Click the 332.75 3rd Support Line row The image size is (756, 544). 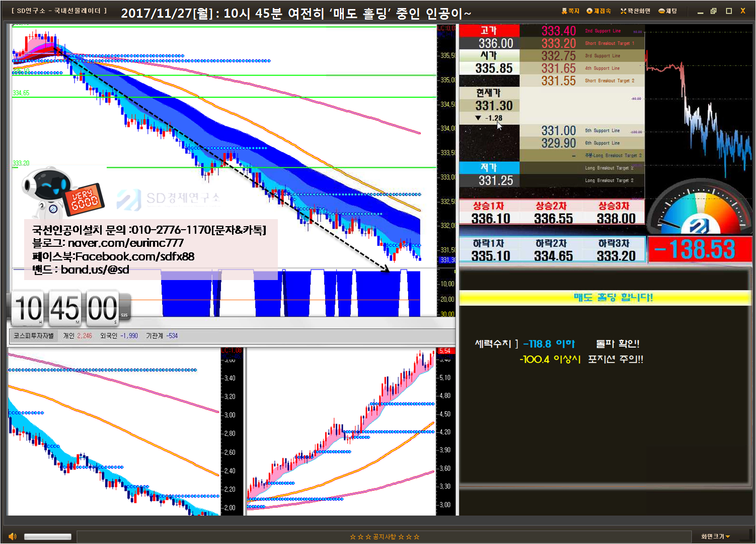pos(582,56)
